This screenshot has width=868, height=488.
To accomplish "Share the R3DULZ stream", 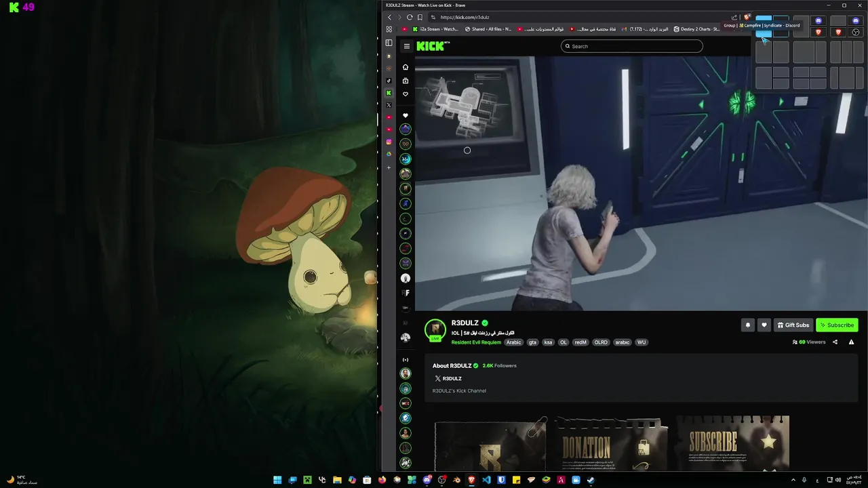I will 835,342.
